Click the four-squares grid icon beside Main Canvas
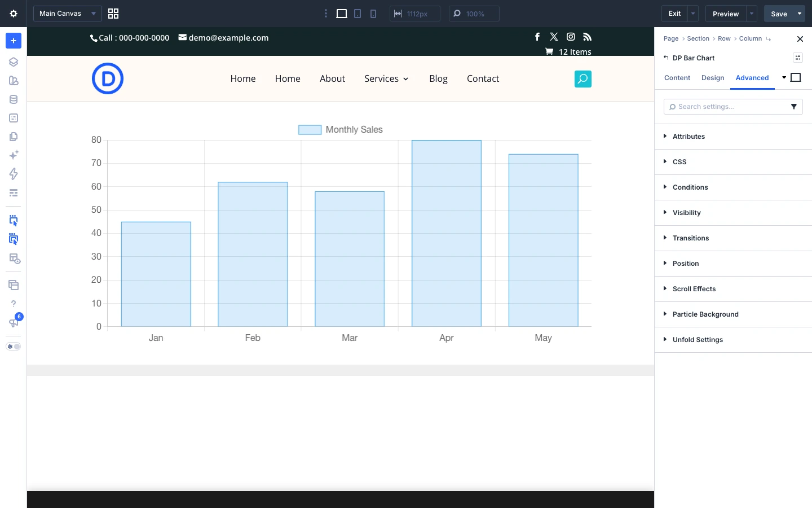 pos(113,14)
